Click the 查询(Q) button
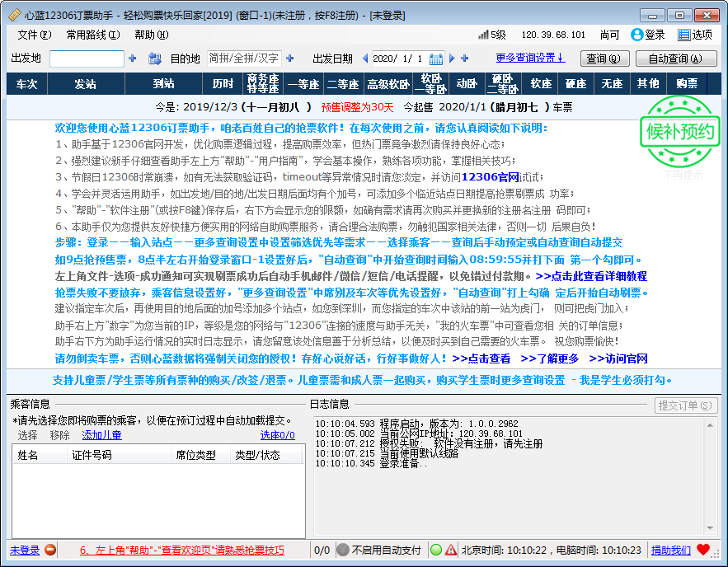The width and height of the screenshot is (728, 567). pyautogui.click(x=604, y=59)
